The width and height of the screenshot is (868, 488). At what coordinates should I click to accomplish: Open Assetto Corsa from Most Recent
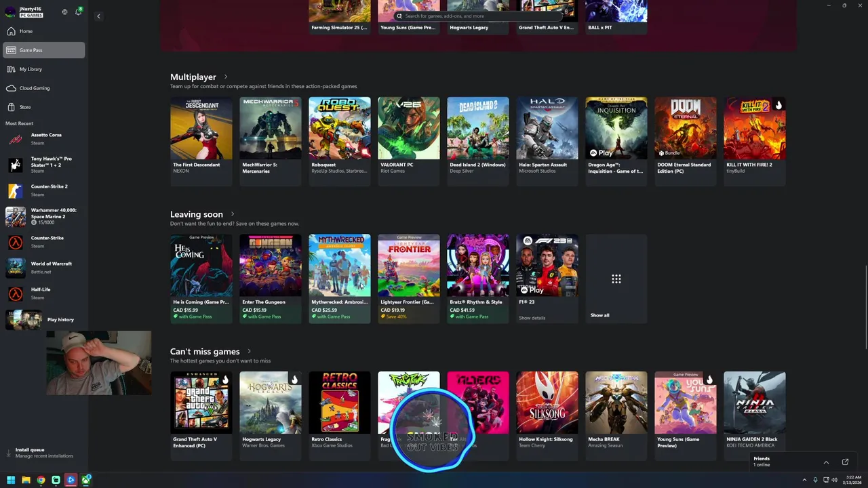click(x=43, y=139)
